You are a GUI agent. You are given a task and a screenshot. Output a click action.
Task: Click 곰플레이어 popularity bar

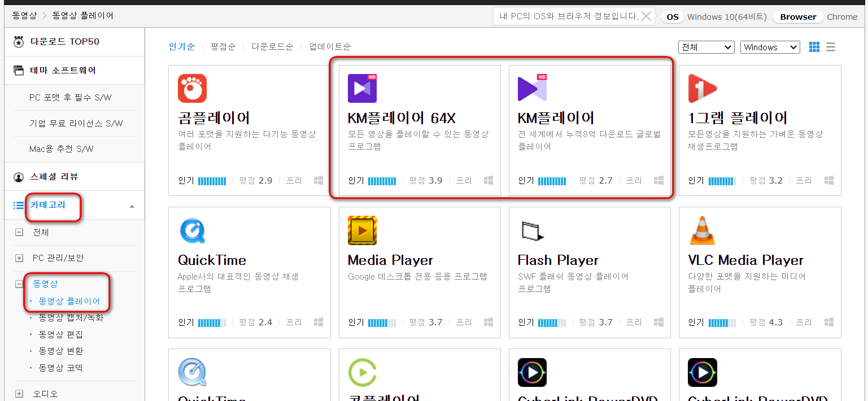[212, 181]
